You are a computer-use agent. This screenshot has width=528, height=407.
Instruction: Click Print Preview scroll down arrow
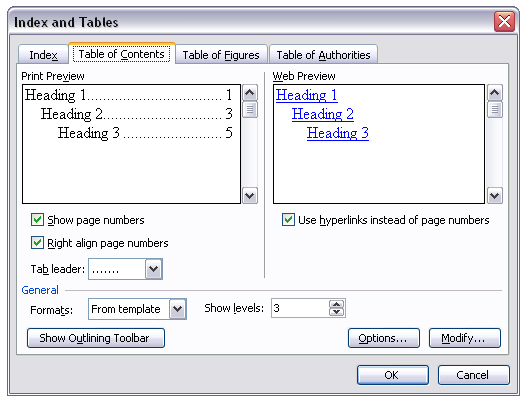pyautogui.click(x=250, y=195)
